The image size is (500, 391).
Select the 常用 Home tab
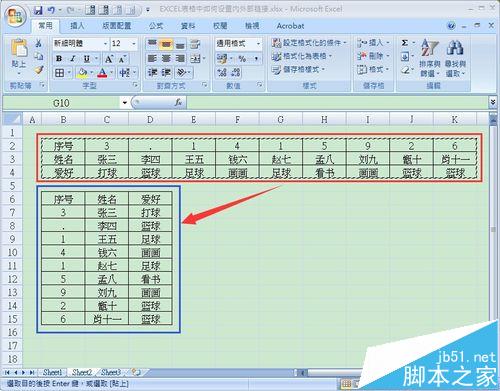click(45, 26)
